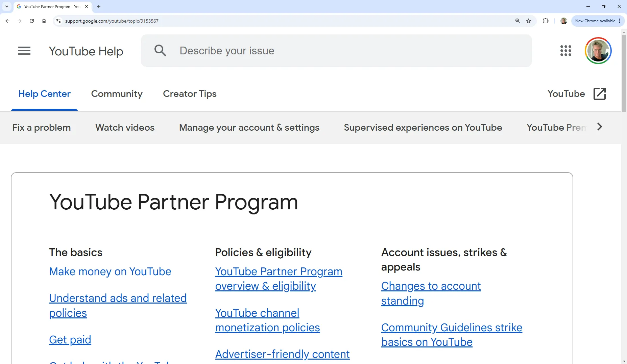This screenshot has width=627, height=364.
Task: Click the vertical page scrollbar
Action: pos(624,73)
